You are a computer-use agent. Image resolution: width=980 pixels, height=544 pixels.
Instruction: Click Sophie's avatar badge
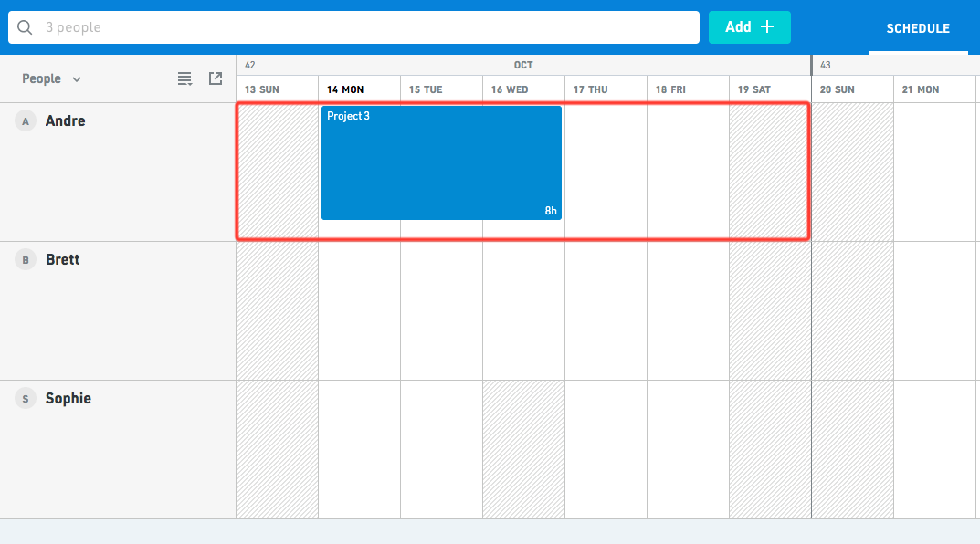pyautogui.click(x=26, y=399)
